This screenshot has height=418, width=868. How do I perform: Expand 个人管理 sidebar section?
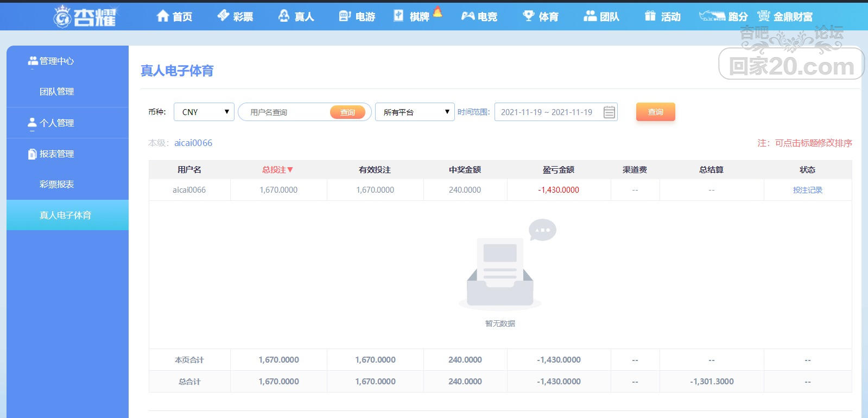pyautogui.click(x=57, y=123)
